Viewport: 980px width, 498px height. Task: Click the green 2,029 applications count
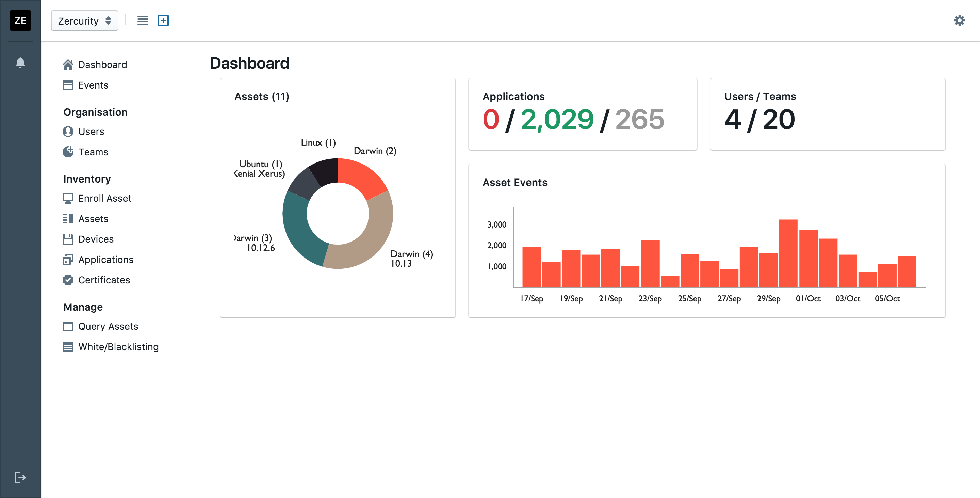[557, 120]
